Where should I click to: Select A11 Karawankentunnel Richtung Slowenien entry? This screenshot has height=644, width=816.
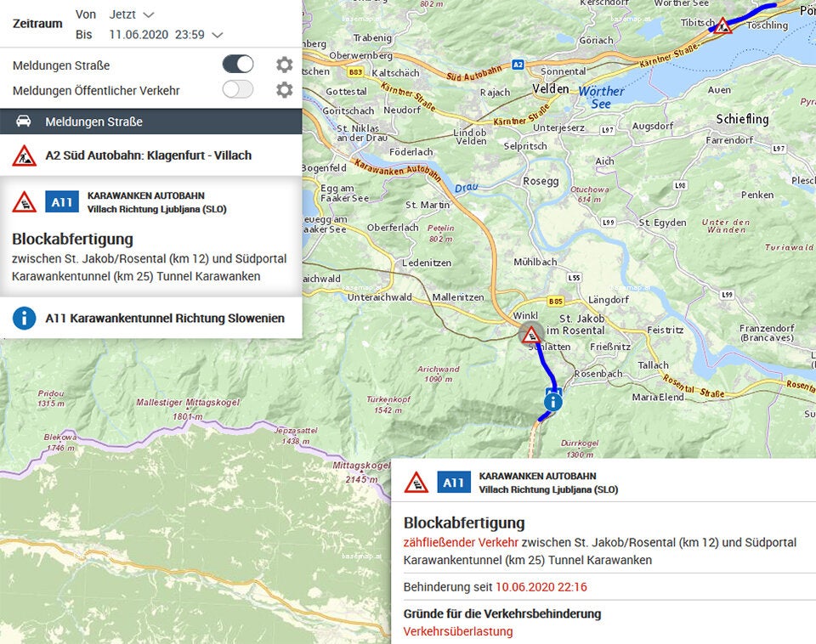165,319
